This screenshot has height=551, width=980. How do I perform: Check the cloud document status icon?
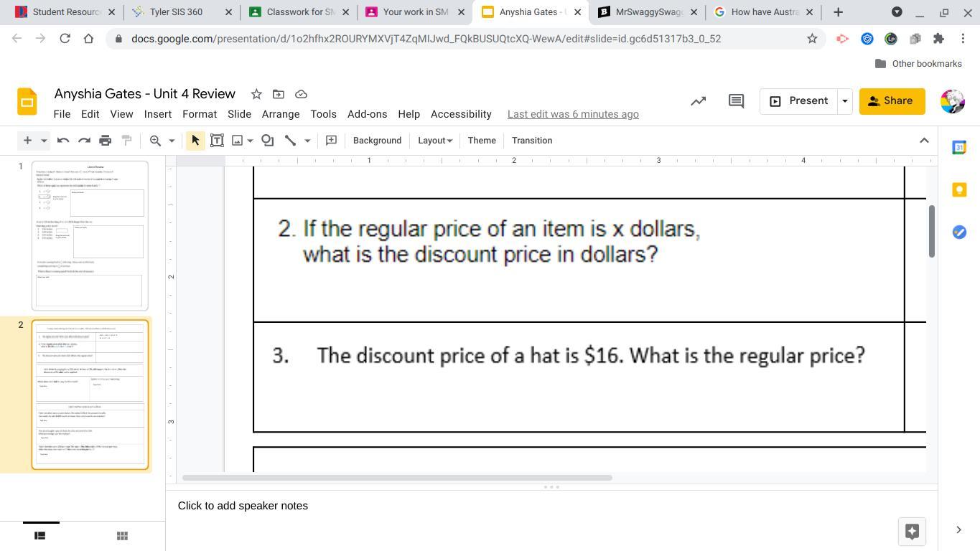[302, 94]
